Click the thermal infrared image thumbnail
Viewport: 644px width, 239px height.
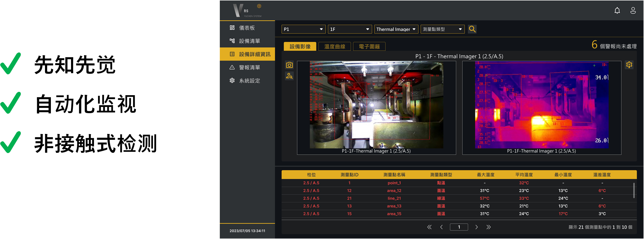541,105
